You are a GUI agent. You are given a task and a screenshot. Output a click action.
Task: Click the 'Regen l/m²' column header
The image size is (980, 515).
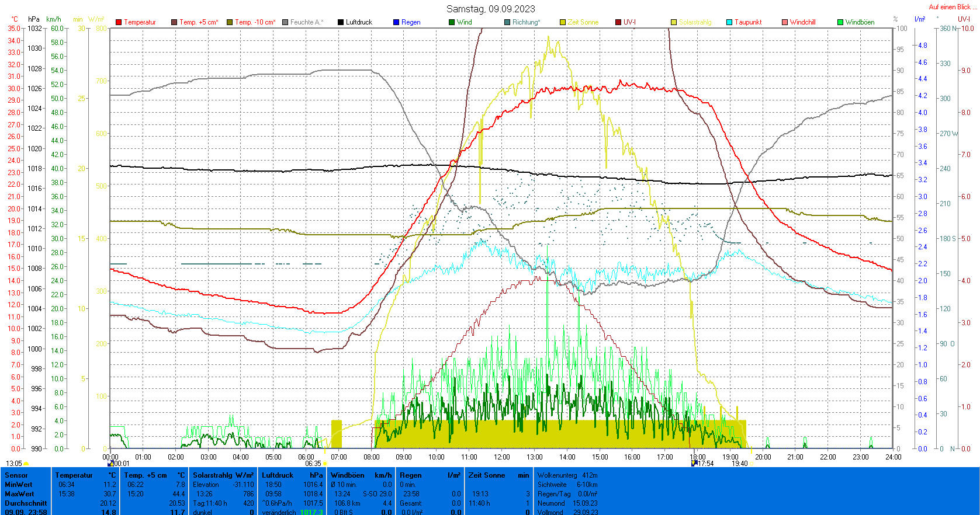430,475
